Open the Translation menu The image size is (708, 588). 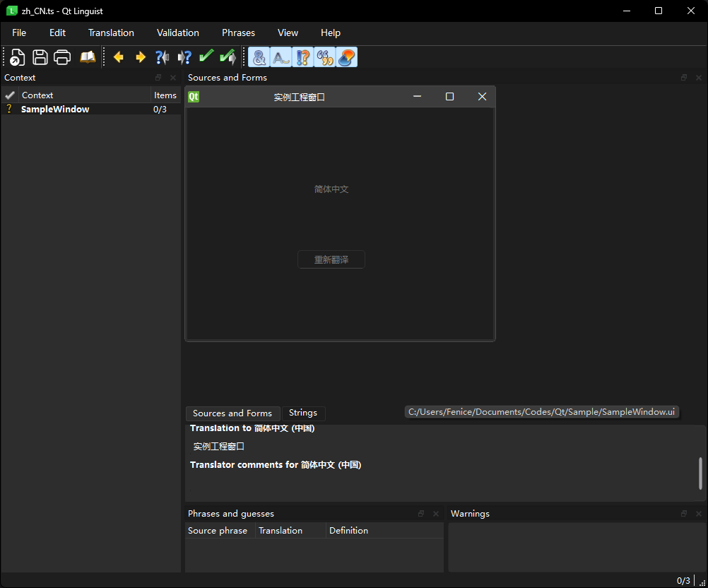coord(111,33)
